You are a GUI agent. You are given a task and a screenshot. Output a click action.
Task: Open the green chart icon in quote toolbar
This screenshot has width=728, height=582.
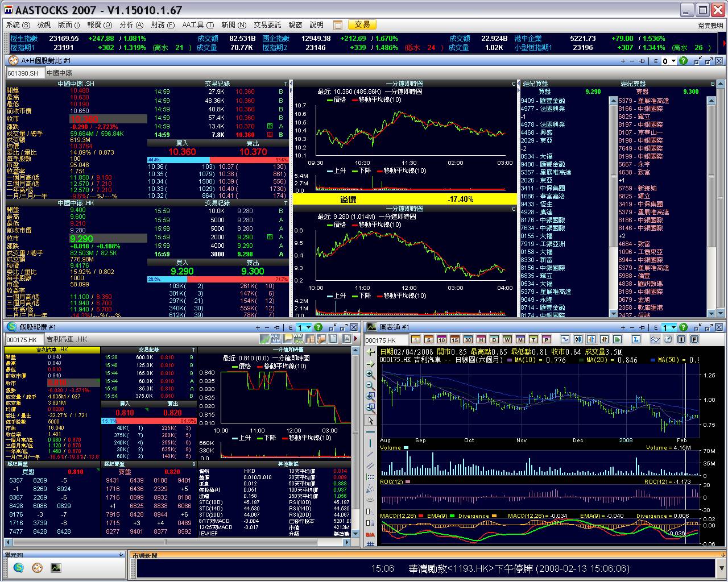[x=264, y=339]
